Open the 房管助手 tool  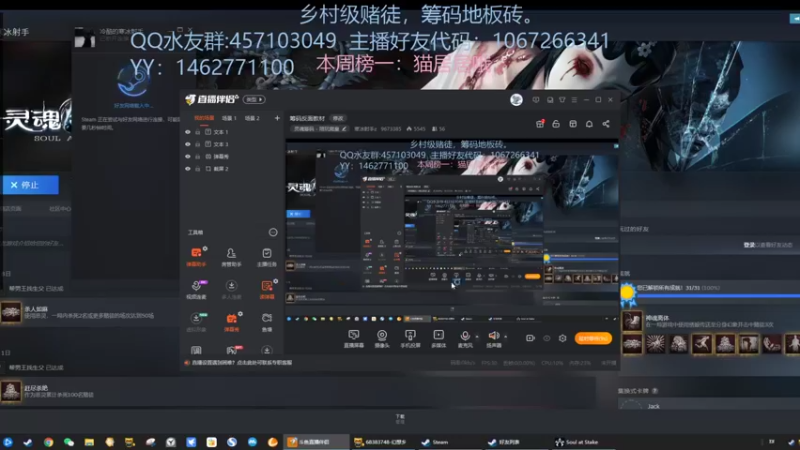point(231,257)
